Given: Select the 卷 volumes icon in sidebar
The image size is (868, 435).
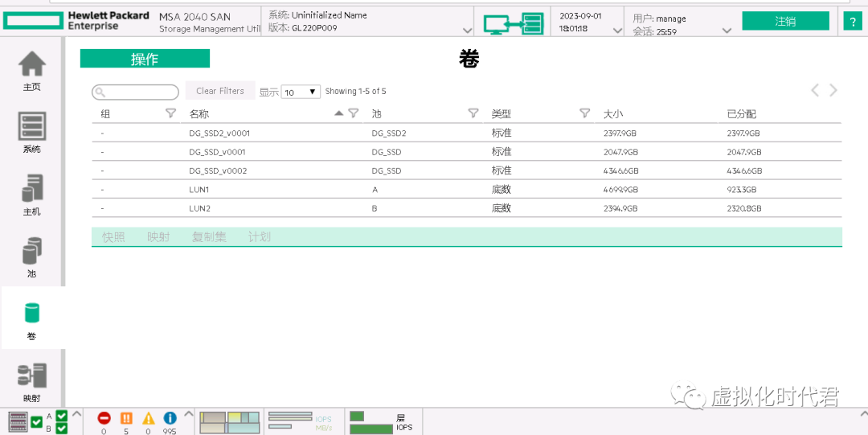Looking at the screenshot, I should (x=32, y=313).
